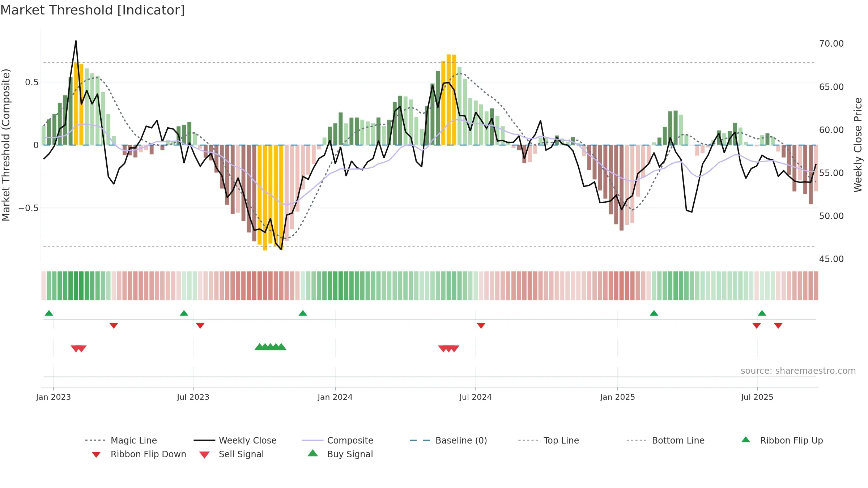This screenshot has width=868, height=488.
Task: Click the ribbon flip up marker just before Jul 2023
Action: coord(184,313)
